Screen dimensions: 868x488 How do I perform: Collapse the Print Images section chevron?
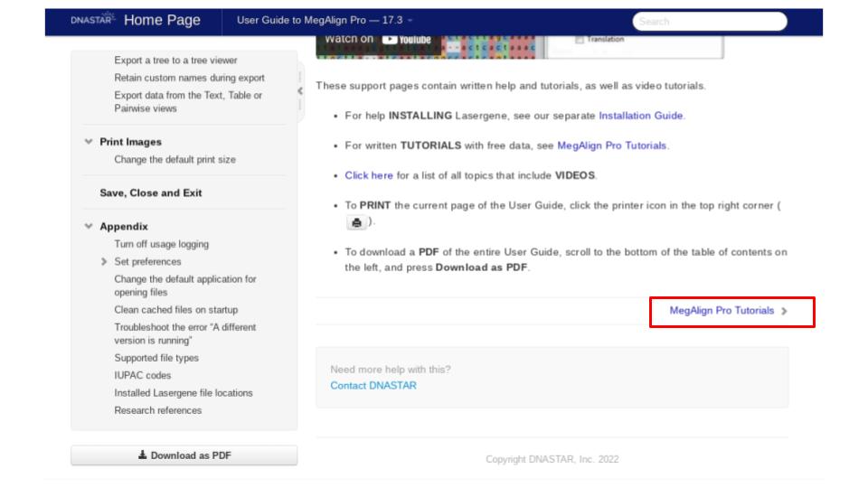click(x=89, y=142)
